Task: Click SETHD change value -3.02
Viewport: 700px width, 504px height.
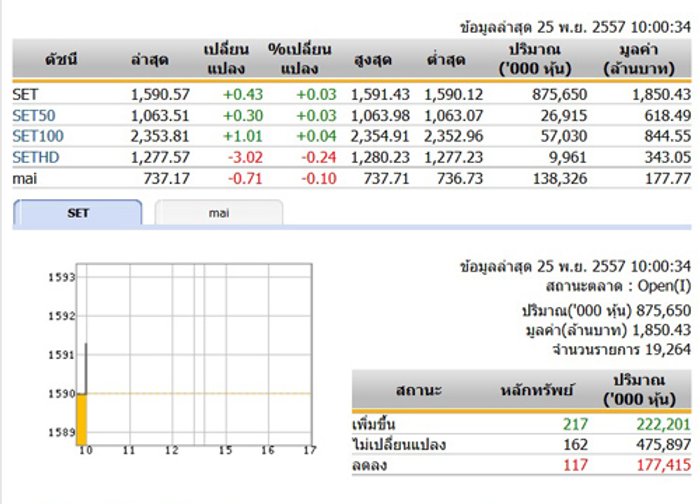Action: [x=245, y=157]
